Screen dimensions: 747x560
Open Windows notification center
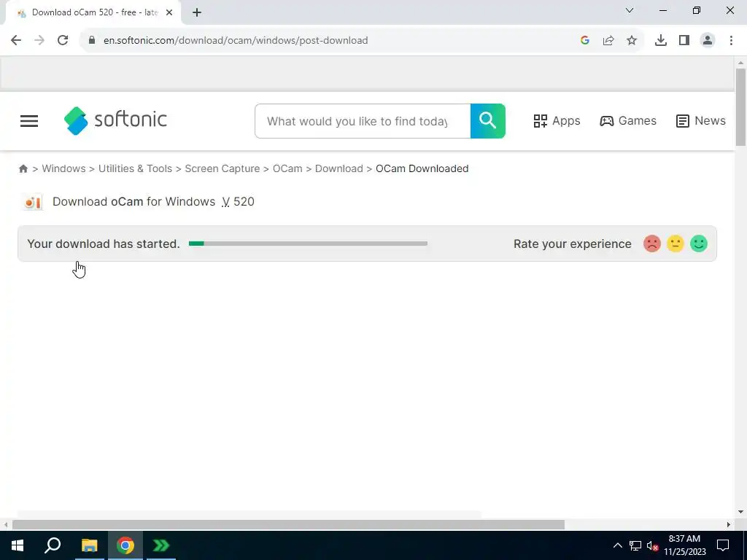tap(723, 545)
